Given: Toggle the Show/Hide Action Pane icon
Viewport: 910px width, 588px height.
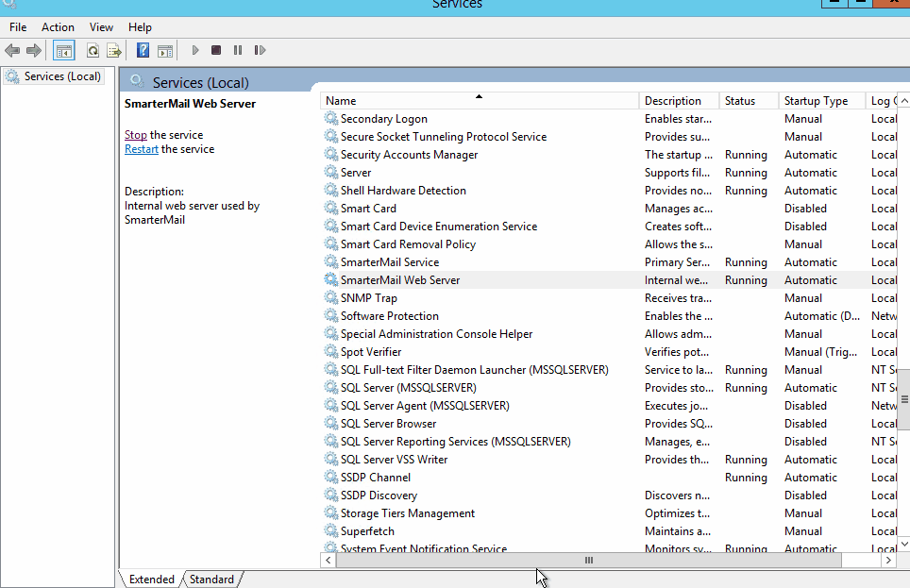Looking at the screenshot, I should tap(165, 51).
